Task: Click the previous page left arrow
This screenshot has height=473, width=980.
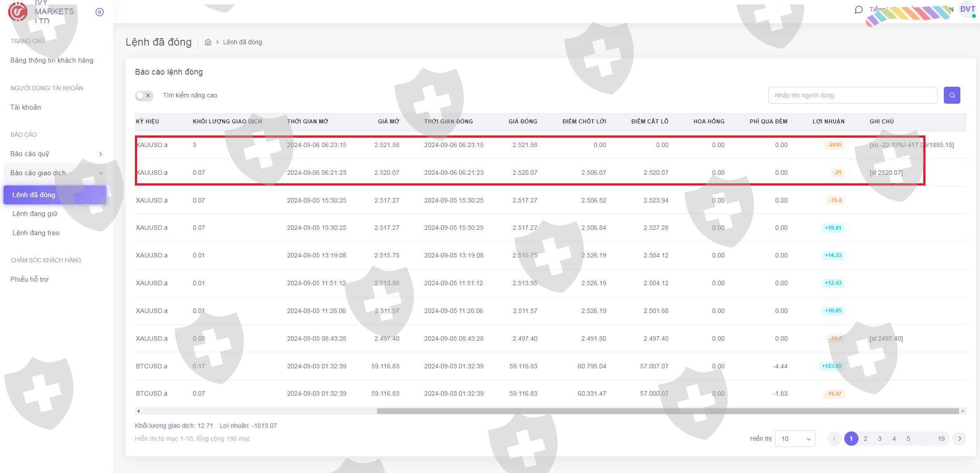Action: 834,439
